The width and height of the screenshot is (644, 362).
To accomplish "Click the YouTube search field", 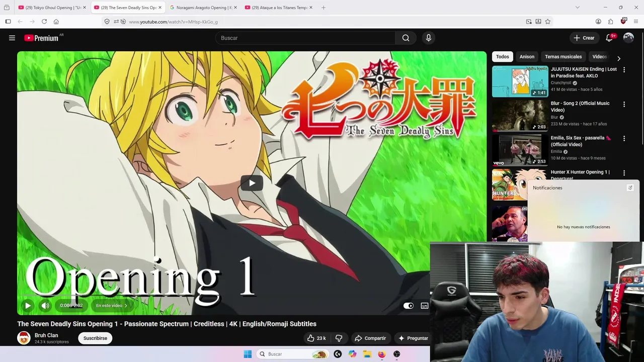I will 306,38.
